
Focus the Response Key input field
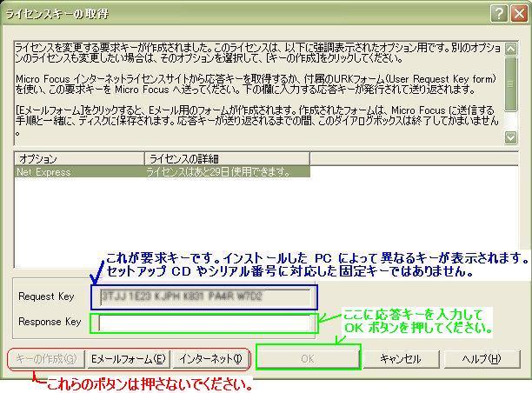205,323
